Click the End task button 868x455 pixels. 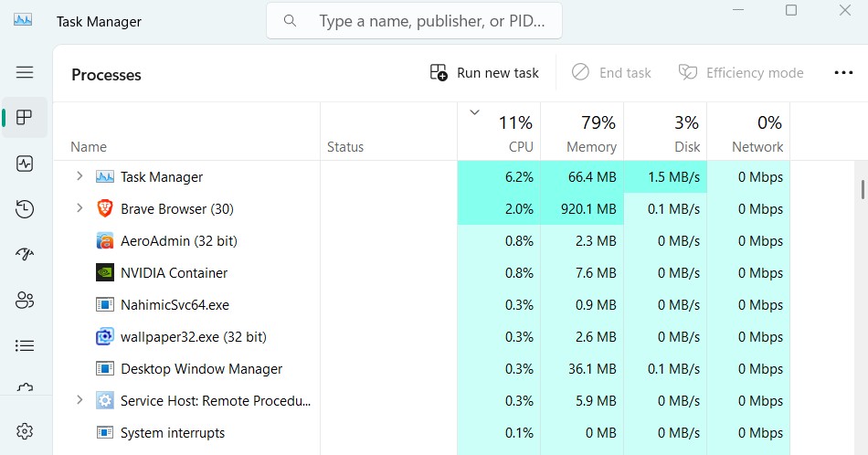(611, 72)
